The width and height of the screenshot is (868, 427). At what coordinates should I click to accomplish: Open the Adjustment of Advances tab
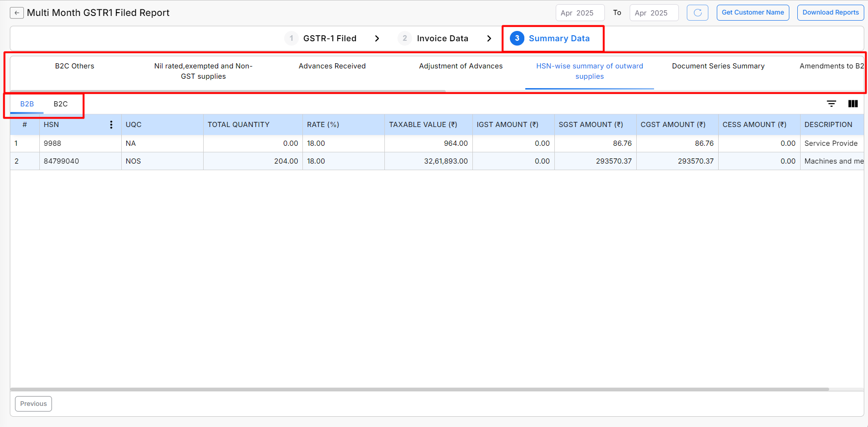click(x=461, y=66)
